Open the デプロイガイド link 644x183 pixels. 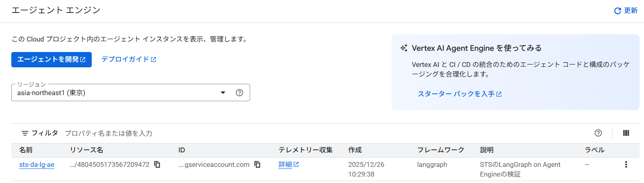[128, 59]
